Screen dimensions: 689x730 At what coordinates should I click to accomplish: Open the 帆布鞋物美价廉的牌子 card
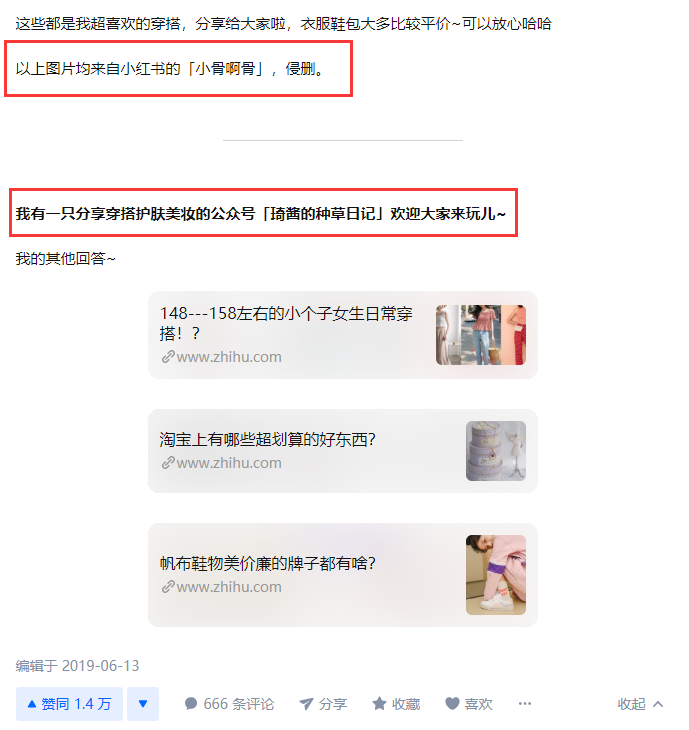pos(343,575)
